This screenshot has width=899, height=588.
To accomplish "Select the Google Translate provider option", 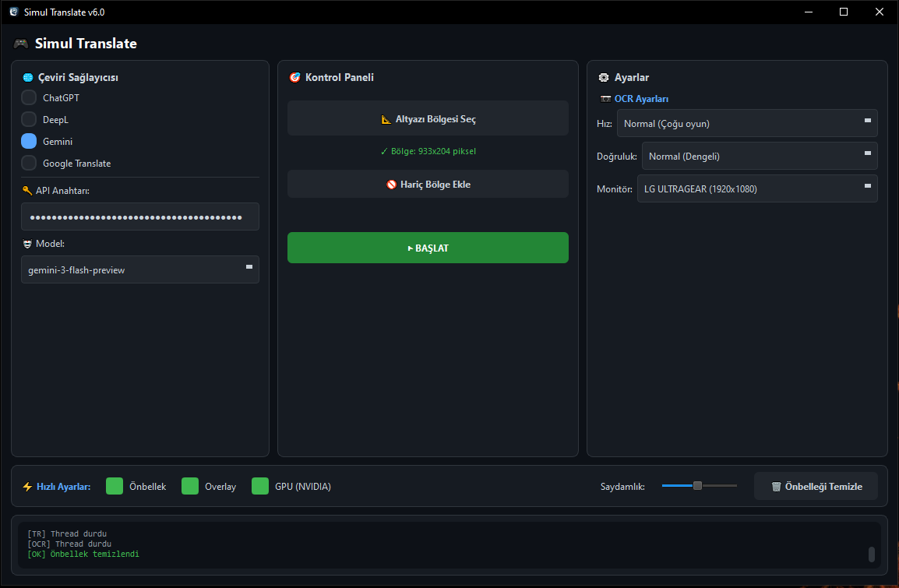I will tap(29, 164).
